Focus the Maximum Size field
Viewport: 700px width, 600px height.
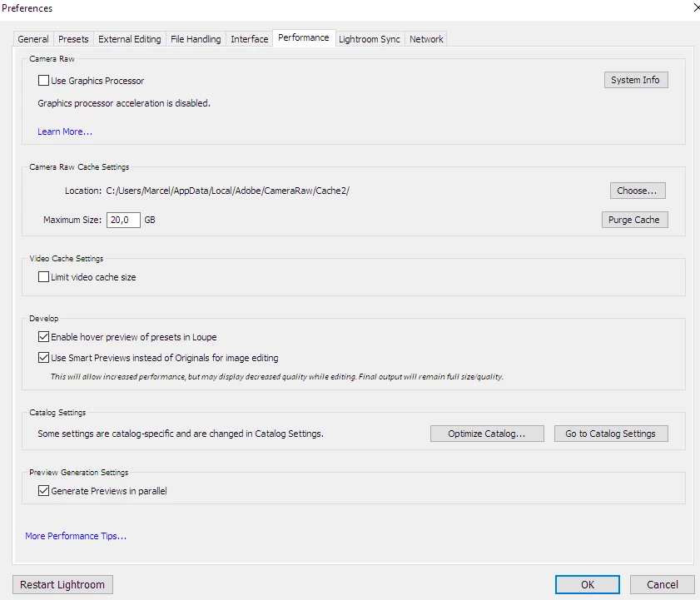tap(123, 220)
